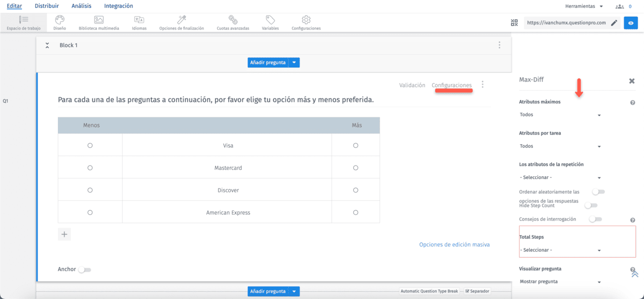This screenshot has height=299, width=644.
Task: Open the Total Steps dropdown
Action: tap(560, 250)
